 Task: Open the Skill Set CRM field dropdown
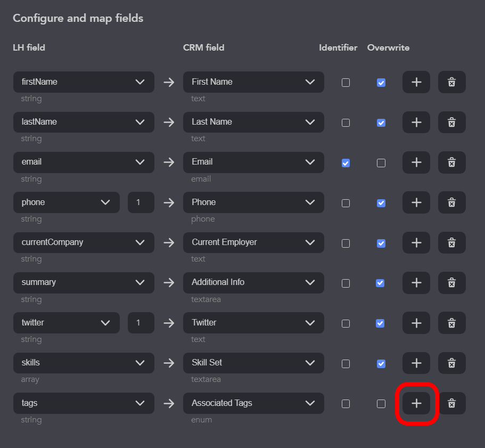point(253,363)
